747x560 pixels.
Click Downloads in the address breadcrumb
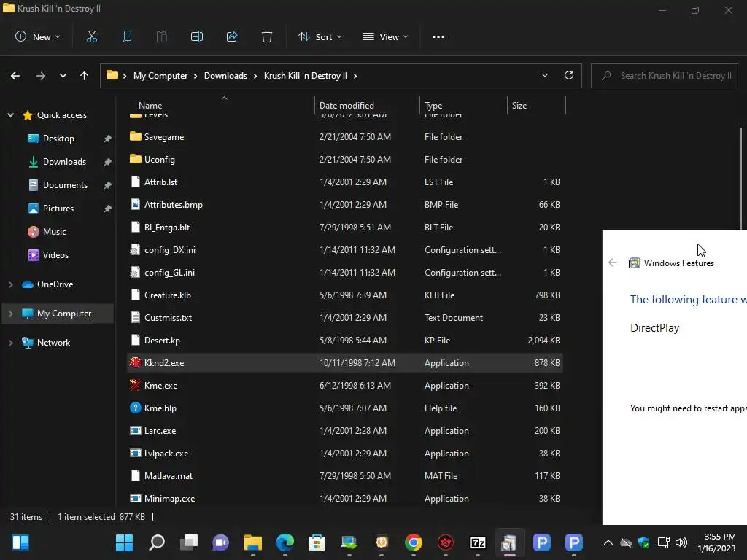click(x=226, y=76)
